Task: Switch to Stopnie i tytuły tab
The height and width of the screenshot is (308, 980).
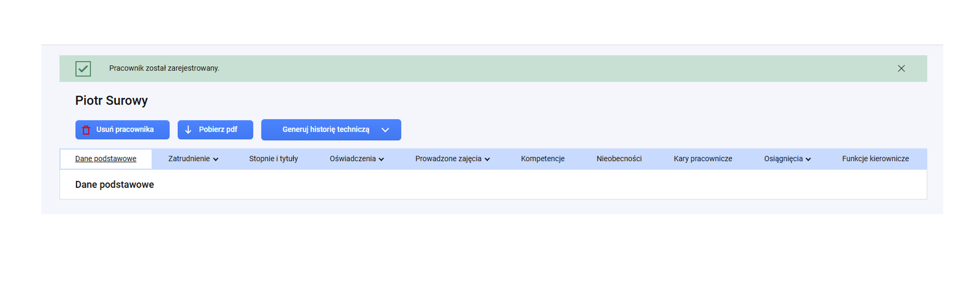Action: tap(273, 159)
